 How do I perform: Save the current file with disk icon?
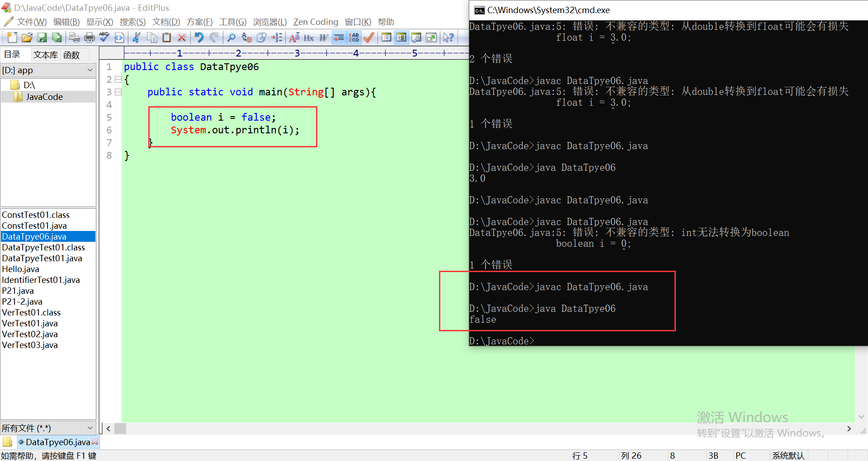point(42,38)
